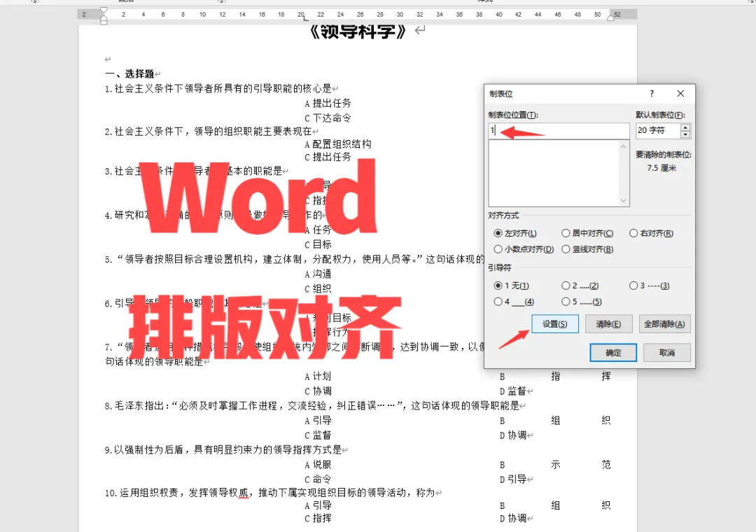
Task: Click the text A 沟通
Action: click(318, 274)
